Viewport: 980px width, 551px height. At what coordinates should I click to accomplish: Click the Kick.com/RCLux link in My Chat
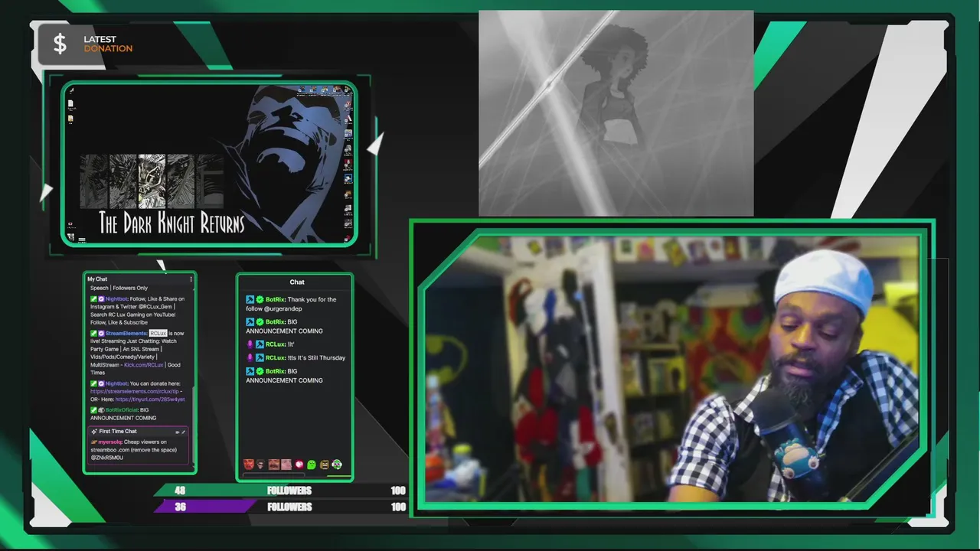point(144,365)
